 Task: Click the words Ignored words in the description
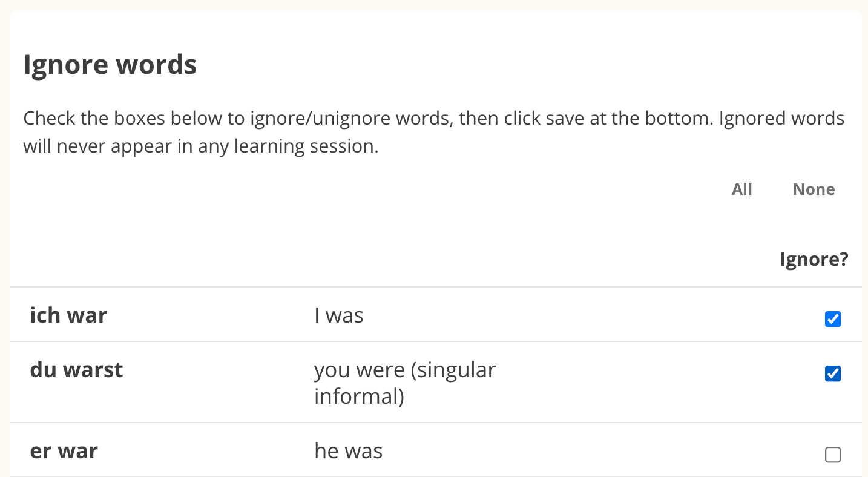[781, 118]
